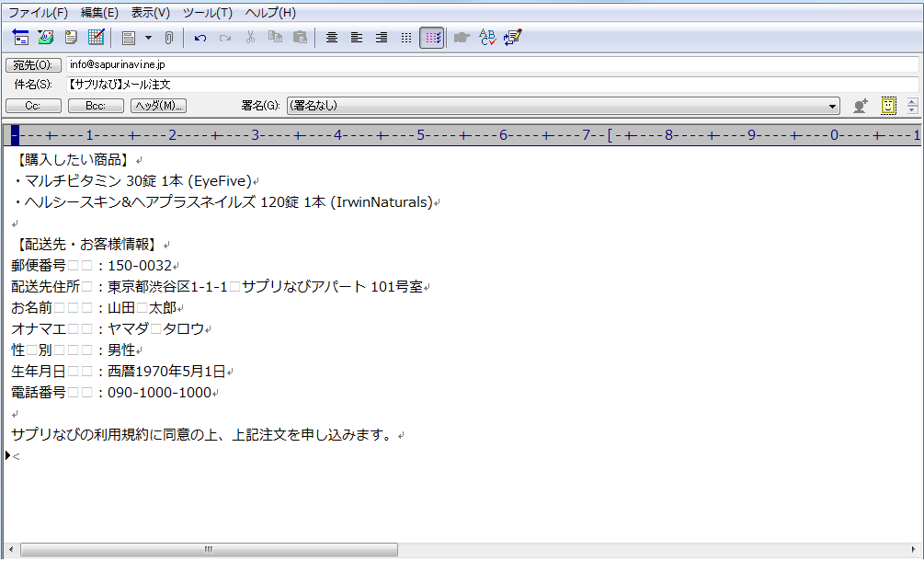Screen dimensions: 924x562
Task: Click the align right text icon
Action: (x=382, y=38)
